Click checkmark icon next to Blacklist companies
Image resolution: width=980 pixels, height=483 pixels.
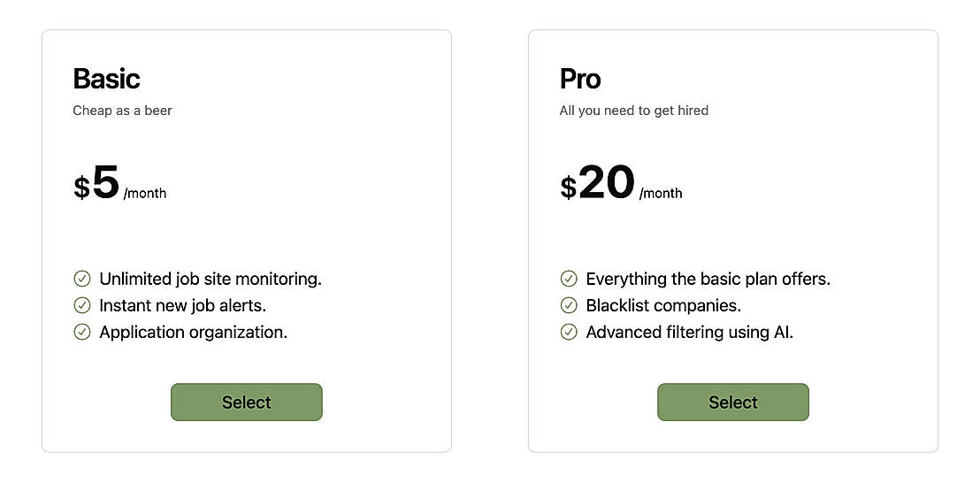569,305
